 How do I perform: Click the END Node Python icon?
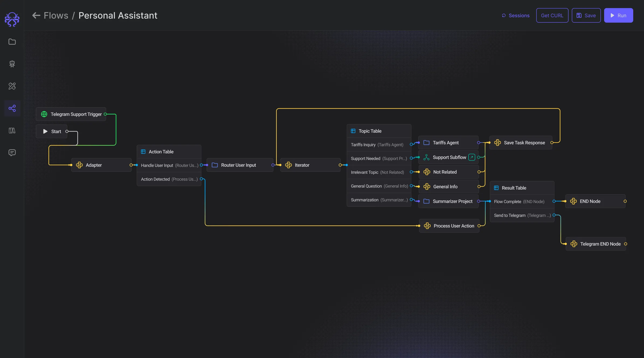(573, 201)
